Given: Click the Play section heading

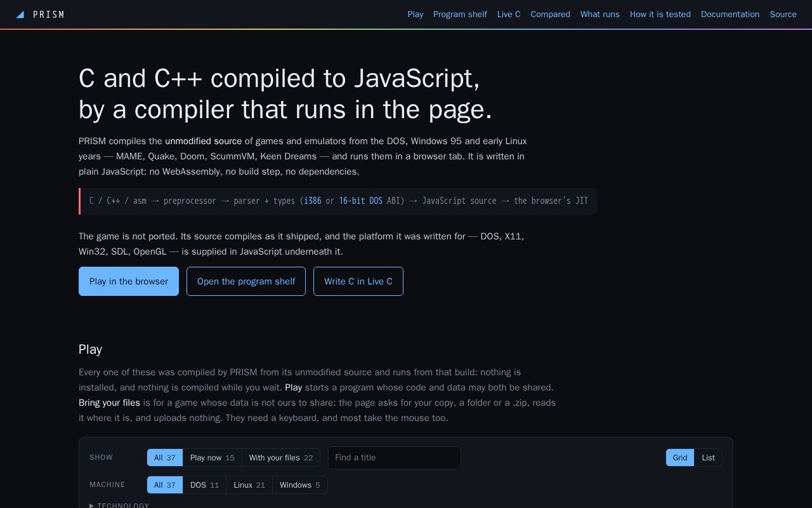Looking at the screenshot, I should pyautogui.click(x=90, y=349).
